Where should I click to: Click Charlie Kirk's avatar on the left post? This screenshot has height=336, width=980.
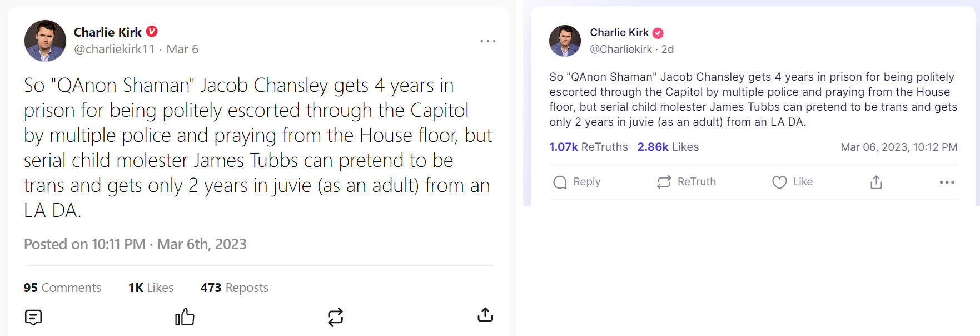click(x=45, y=41)
